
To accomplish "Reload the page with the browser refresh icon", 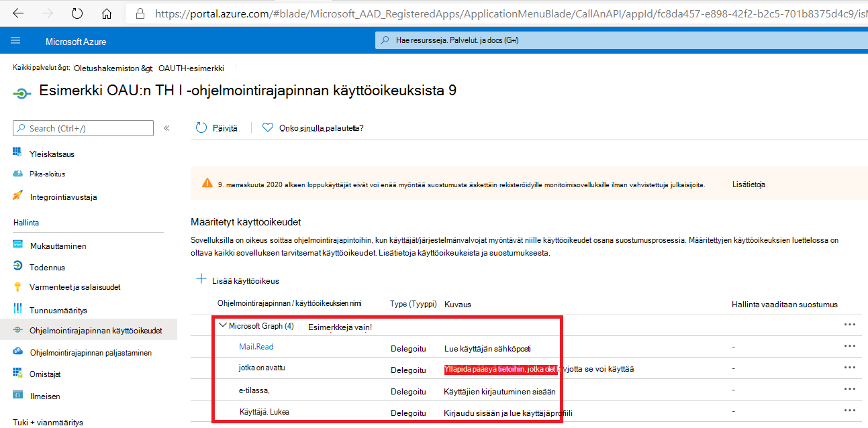I will (x=77, y=13).
